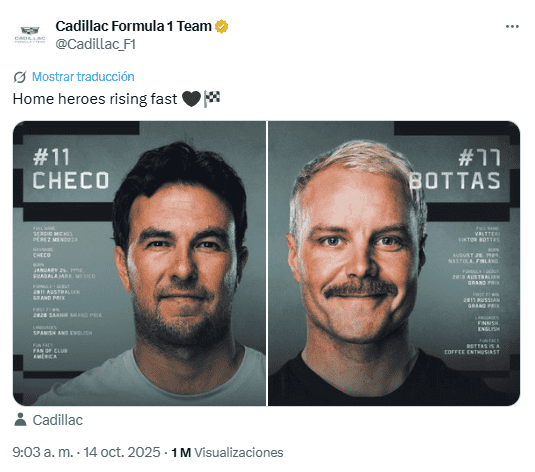Viewport: 535px width, 472px height.
Task: Open the @Cadillac_F1 handle
Action: pyautogui.click(x=96, y=44)
